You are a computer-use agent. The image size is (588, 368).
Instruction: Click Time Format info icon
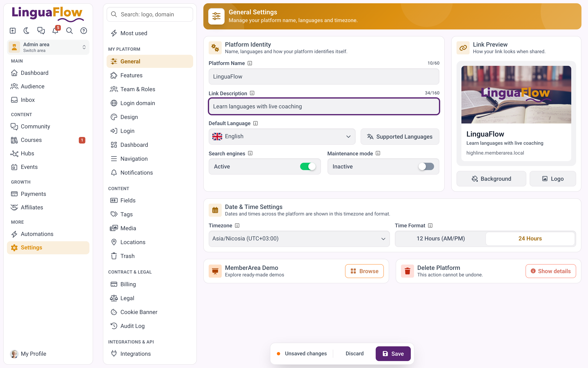click(x=430, y=225)
